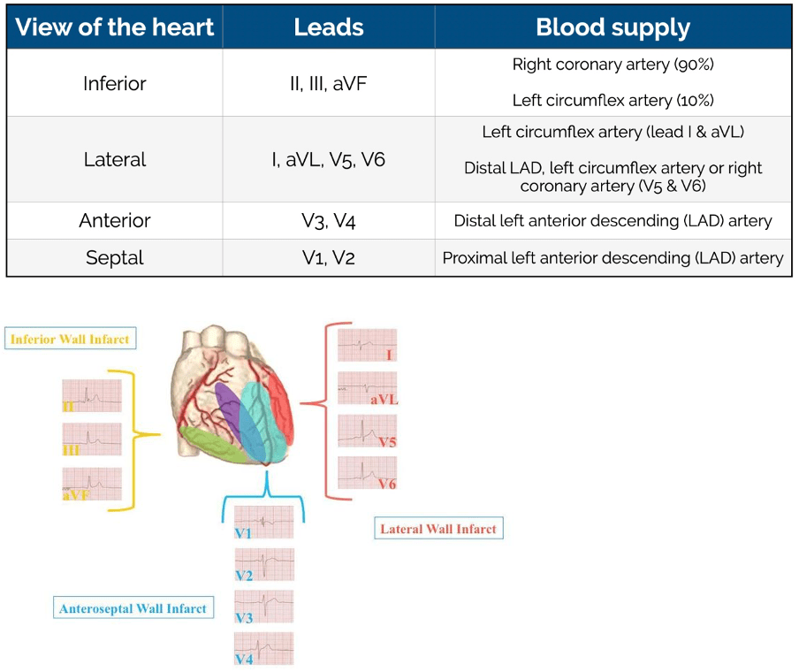This screenshot has height=672, width=799.
Task: Click the V1 ECG thumbnail
Action: click(x=263, y=523)
